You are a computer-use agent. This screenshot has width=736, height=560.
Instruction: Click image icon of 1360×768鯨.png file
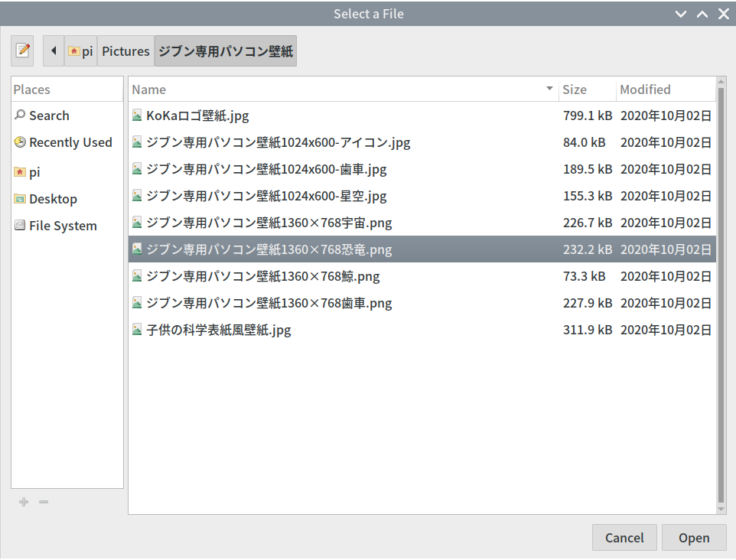137,276
